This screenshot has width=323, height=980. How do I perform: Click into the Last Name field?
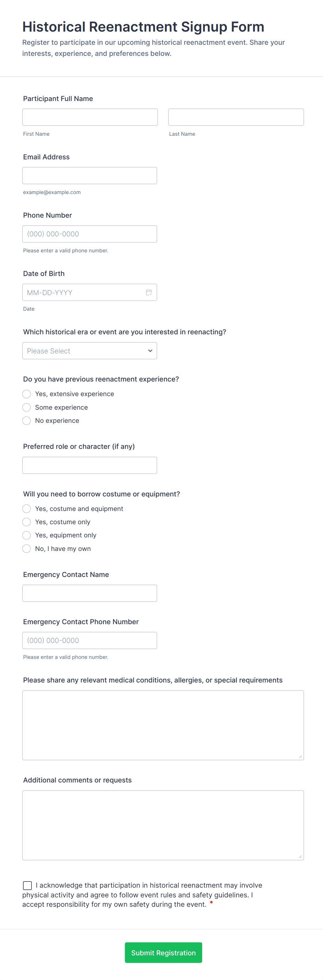click(236, 117)
